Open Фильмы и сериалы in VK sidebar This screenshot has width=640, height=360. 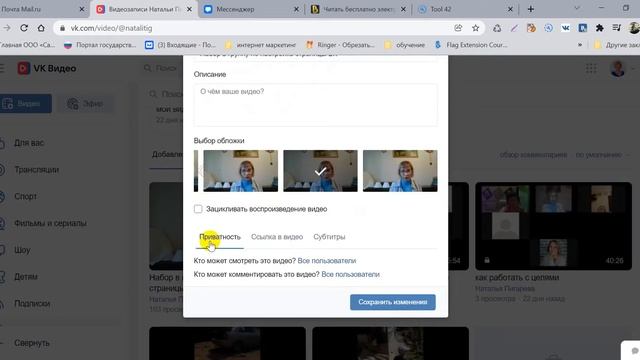(x=50, y=223)
